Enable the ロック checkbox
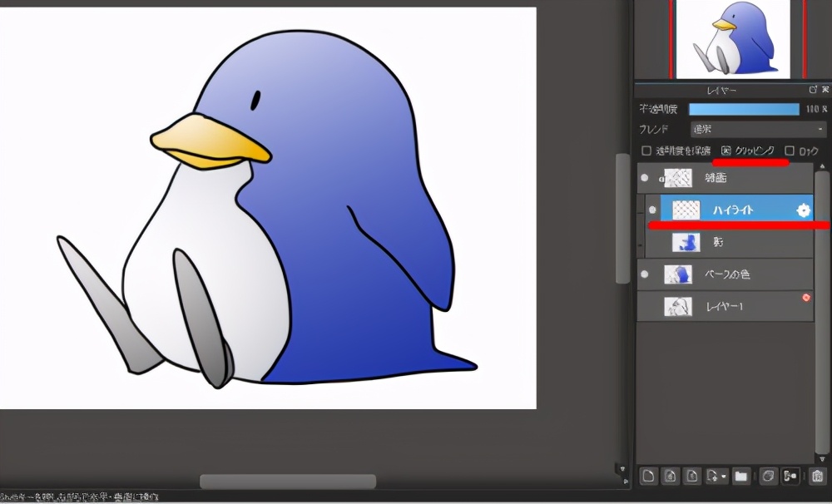Image resolution: width=832 pixels, height=504 pixels. [790, 151]
